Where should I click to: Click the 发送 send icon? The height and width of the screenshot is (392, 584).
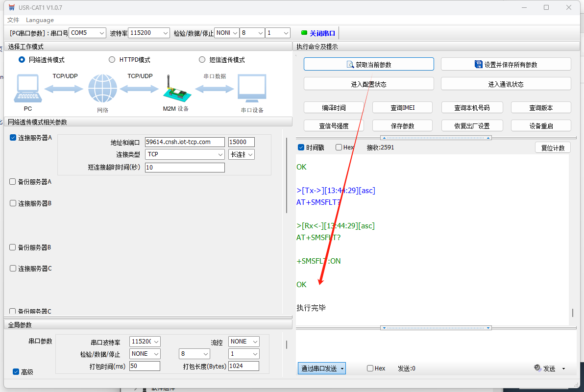537,368
